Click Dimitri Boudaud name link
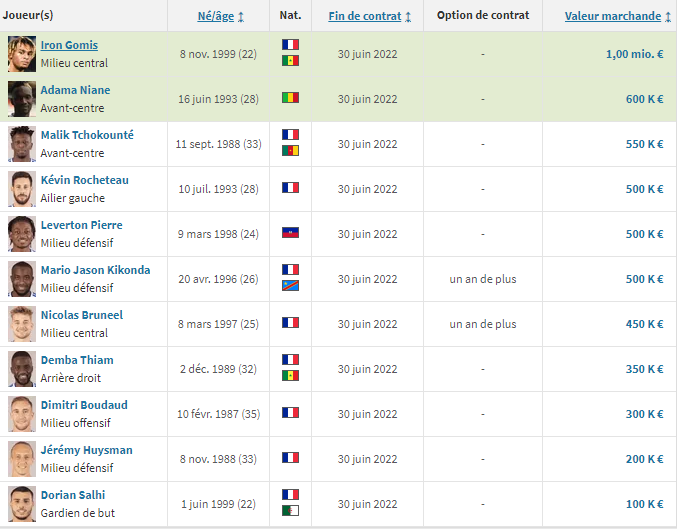Viewport: 677px width, 529px height. (x=85, y=405)
